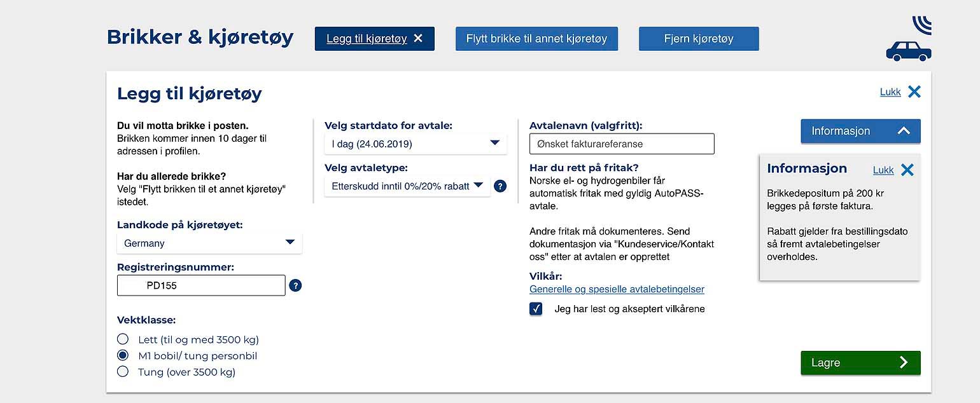Click the car with signal icon
Viewport: 980px width, 403px height.
(x=909, y=39)
